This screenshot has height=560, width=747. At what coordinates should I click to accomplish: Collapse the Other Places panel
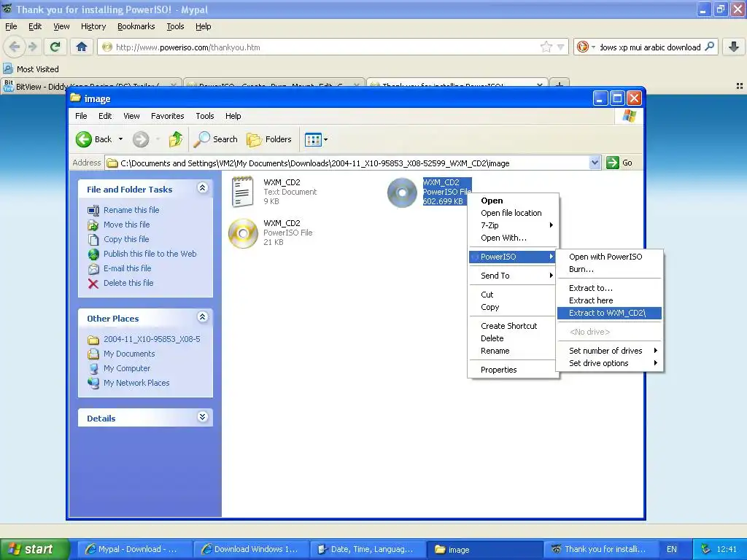click(x=203, y=316)
